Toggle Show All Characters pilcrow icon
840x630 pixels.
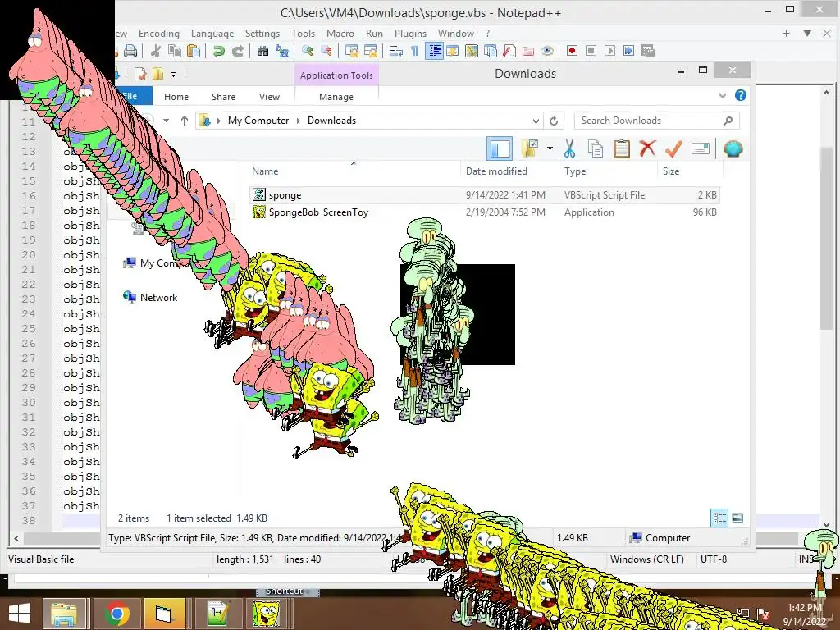414,51
